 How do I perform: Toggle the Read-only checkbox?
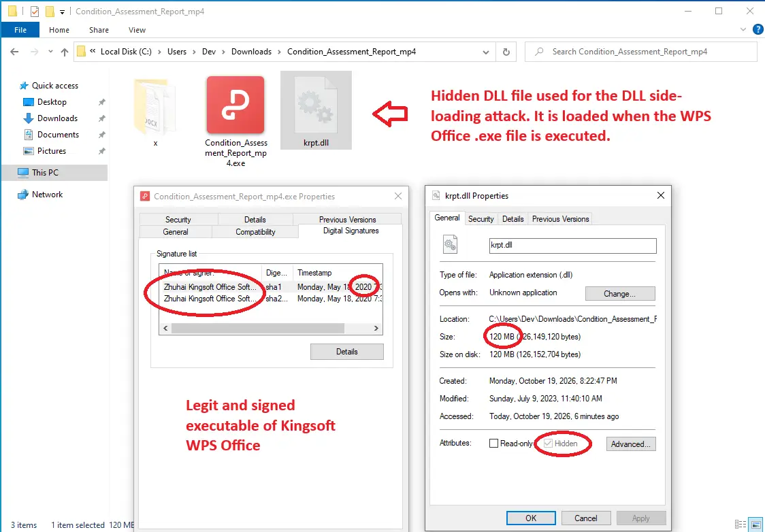[493, 444]
